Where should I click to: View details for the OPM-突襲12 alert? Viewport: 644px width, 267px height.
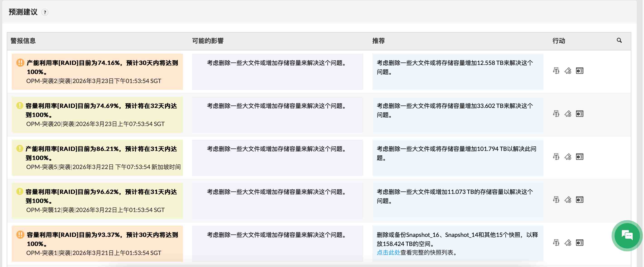[579, 200]
